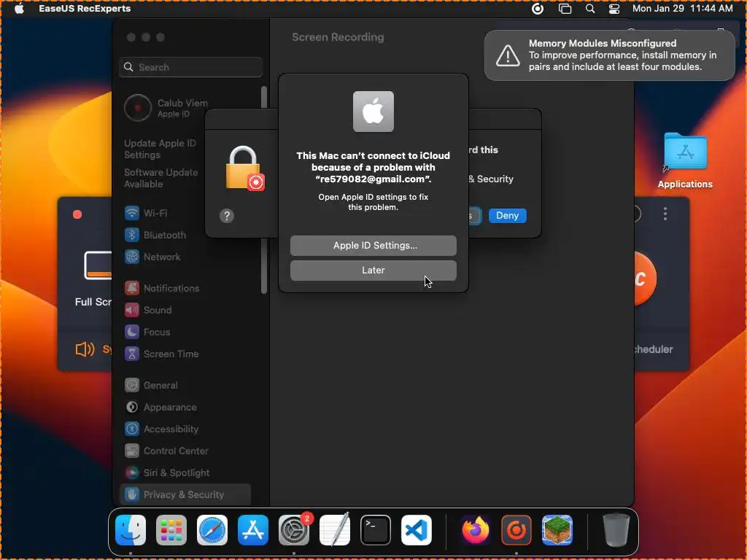Screen dimensions: 747x560
Task: Open Screen Time icon in settings sidebar
Action: pyautogui.click(x=132, y=354)
